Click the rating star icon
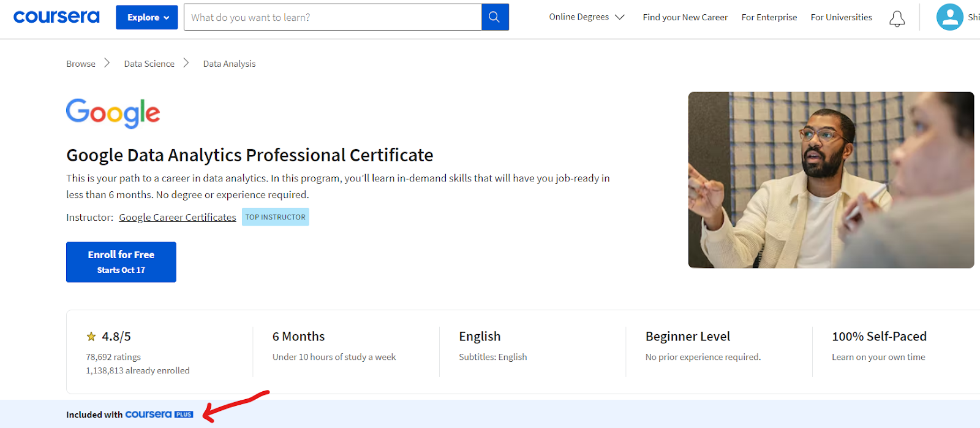The height and width of the screenshot is (428, 980). point(91,337)
